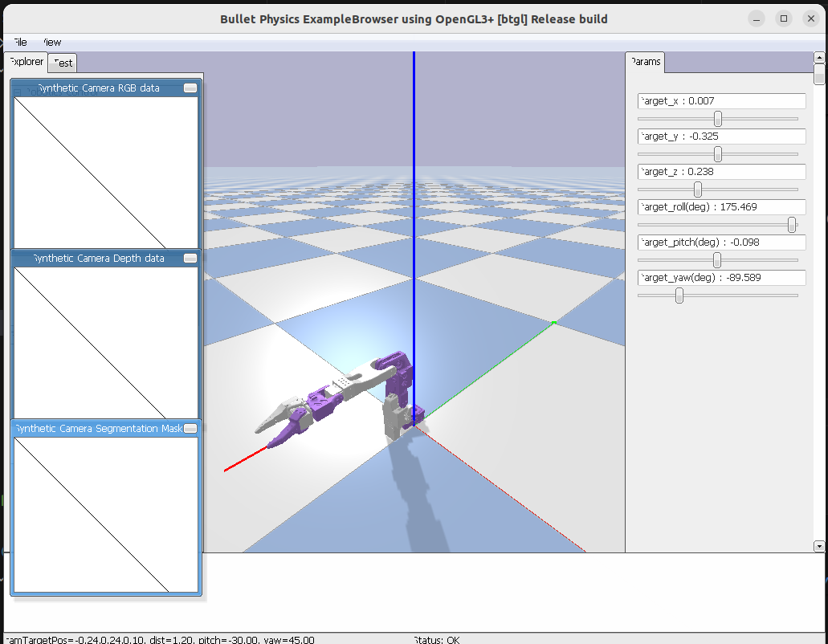
Task: Click the target_yaw(deg) slider handle
Action: click(x=679, y=296)
